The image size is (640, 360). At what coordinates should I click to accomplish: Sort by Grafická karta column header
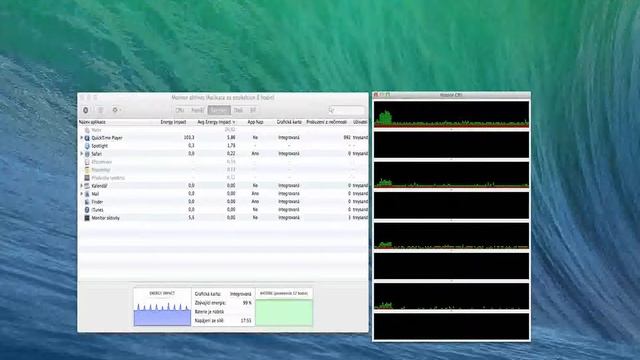(289, 122)
